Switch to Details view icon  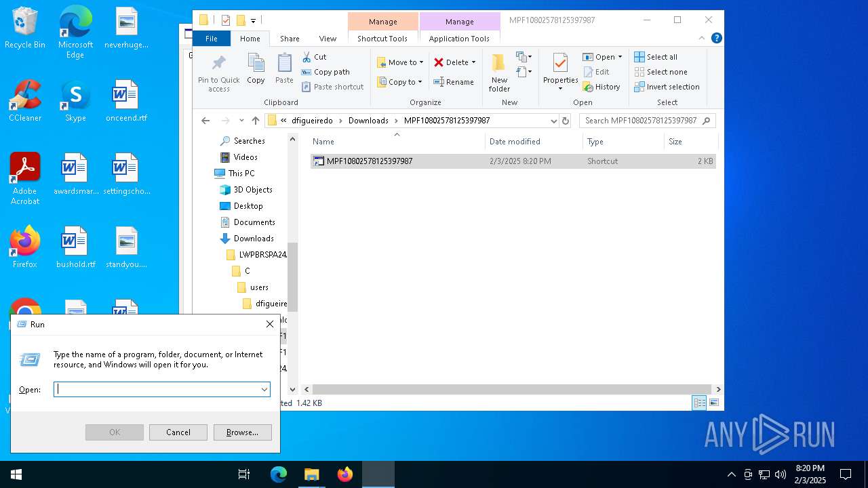pos(699,403)
